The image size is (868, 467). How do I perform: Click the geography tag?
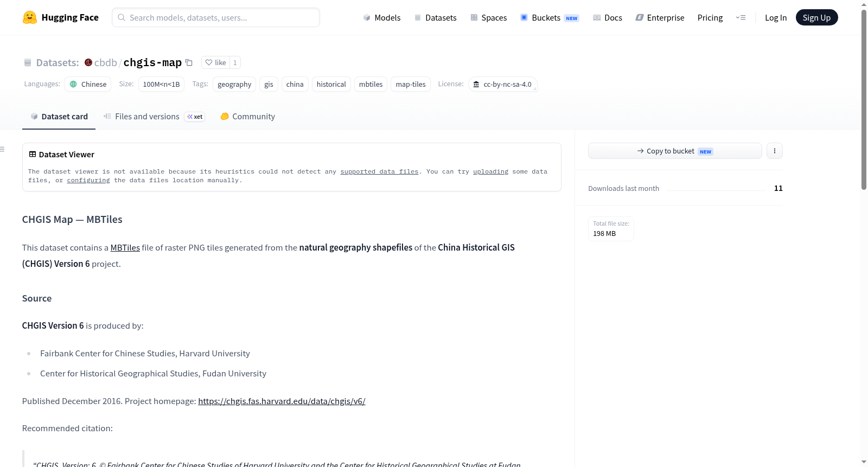234,84
